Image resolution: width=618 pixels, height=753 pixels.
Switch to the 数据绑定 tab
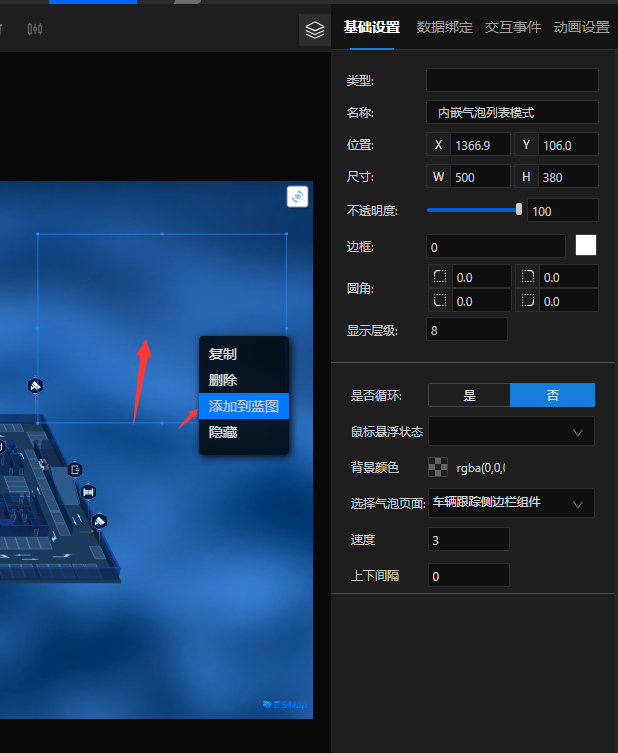tap(445, 27)
